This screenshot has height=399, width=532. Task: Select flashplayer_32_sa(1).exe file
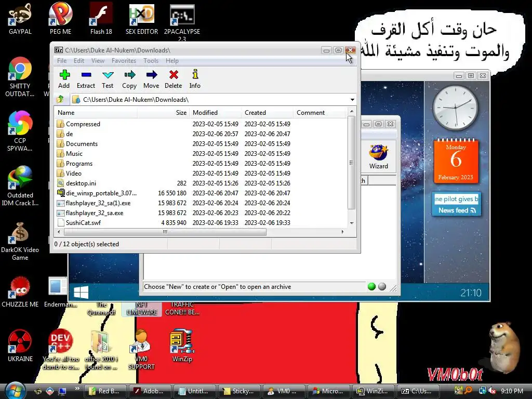point(201,203)
